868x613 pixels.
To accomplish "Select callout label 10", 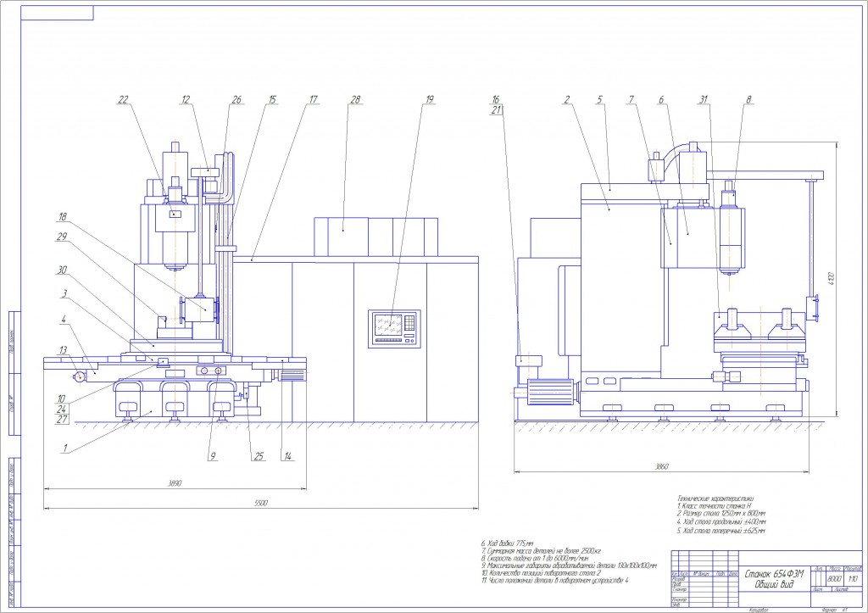I will pyautogui.click(x=61, y=398).
